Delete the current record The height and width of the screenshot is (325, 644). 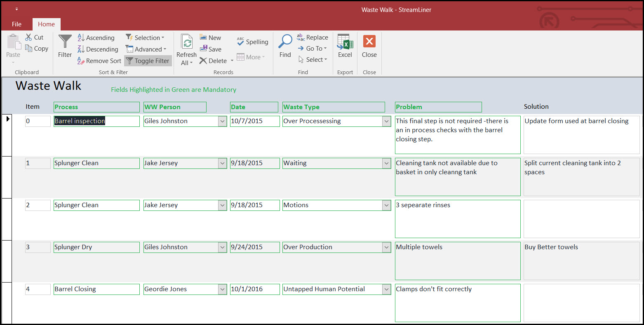213,61
